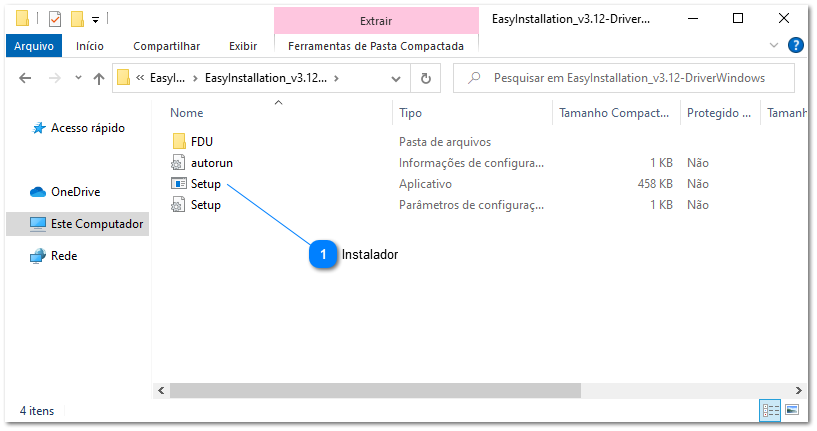Click Pasta de arquivos type cell
This screenshot has height=431, width=817.
(x=445, y=142)
